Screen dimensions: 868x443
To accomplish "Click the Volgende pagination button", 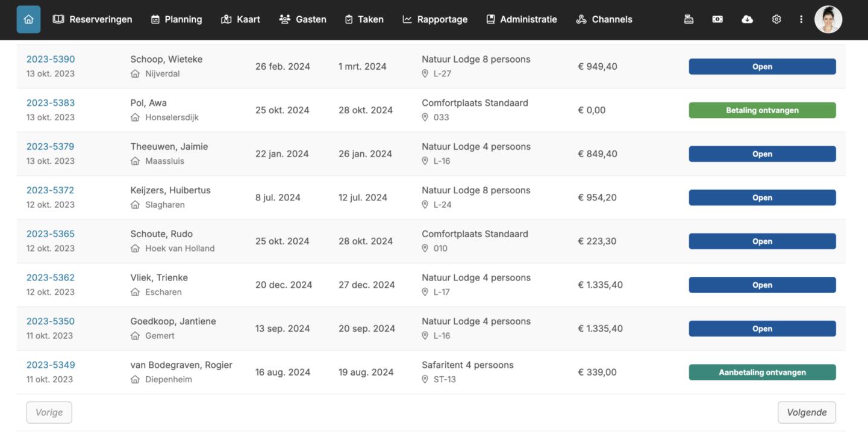I will [x=806, y=412].
